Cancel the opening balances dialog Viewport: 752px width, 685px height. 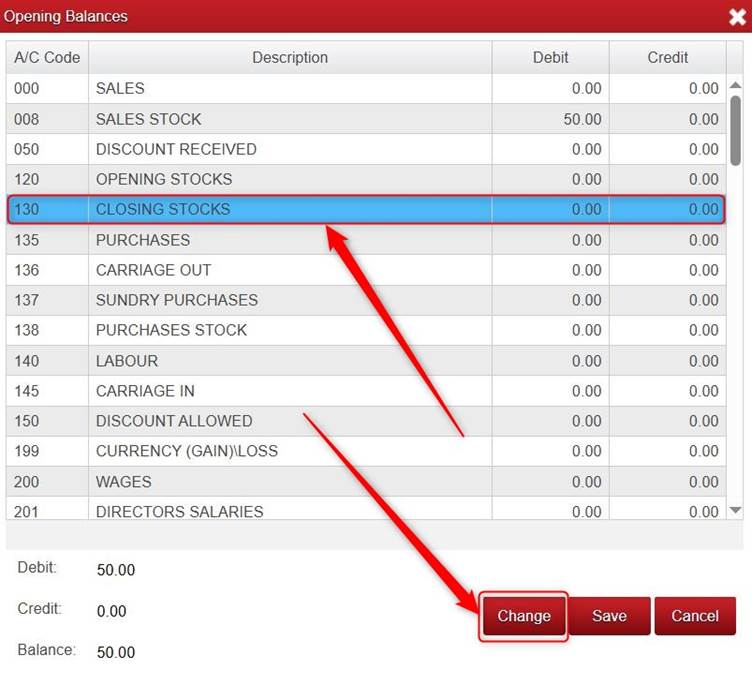click(x=695, y=616)
